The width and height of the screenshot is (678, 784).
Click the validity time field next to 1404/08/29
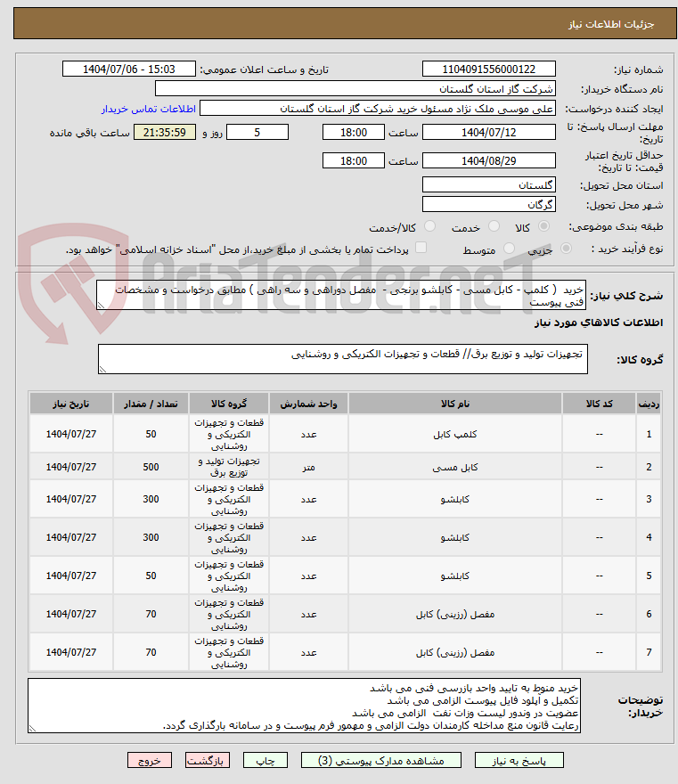pos(354,161)
